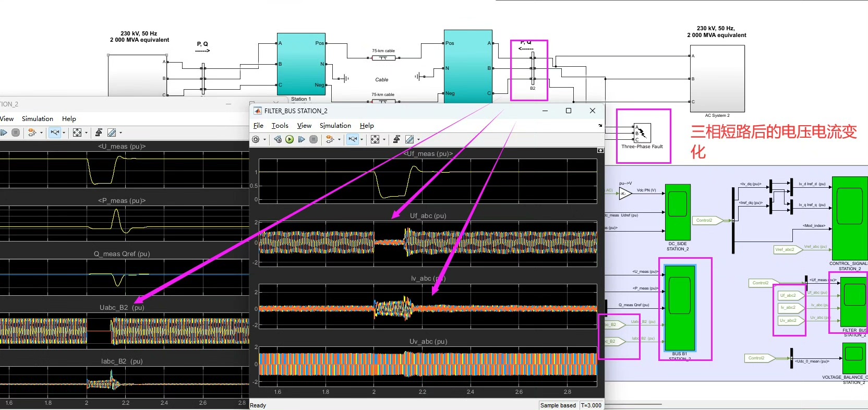Click T=3.000 time in status bar
The height and width of the screenshot is (410, 868).
(591, 405)
